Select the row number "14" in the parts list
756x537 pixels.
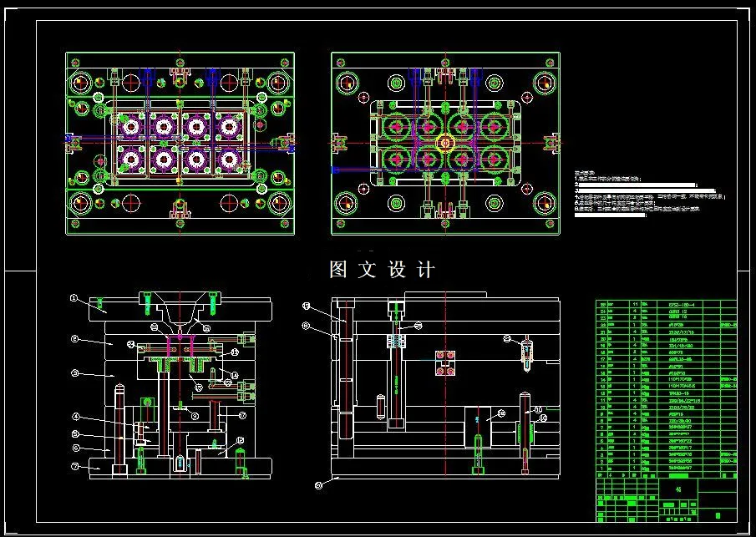tap(601, 380)
